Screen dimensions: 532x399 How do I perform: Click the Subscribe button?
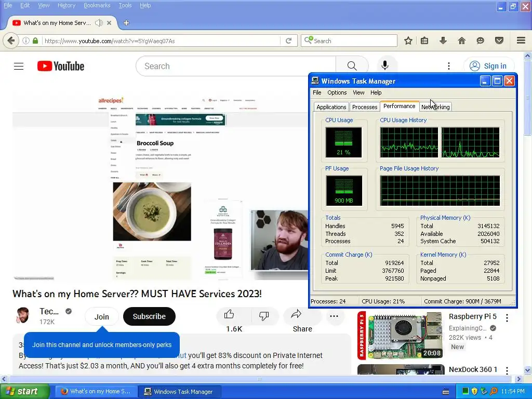(149, 316)
